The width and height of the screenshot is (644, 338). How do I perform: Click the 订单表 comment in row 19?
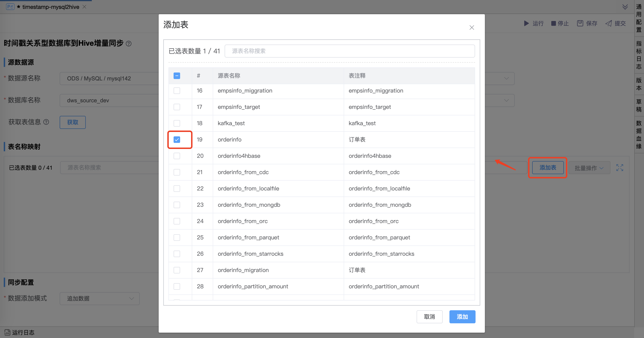tap(357, 140)
